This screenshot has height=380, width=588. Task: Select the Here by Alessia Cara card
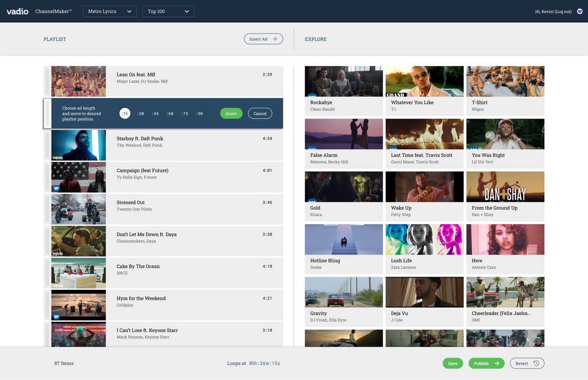[x=505, y=249]
